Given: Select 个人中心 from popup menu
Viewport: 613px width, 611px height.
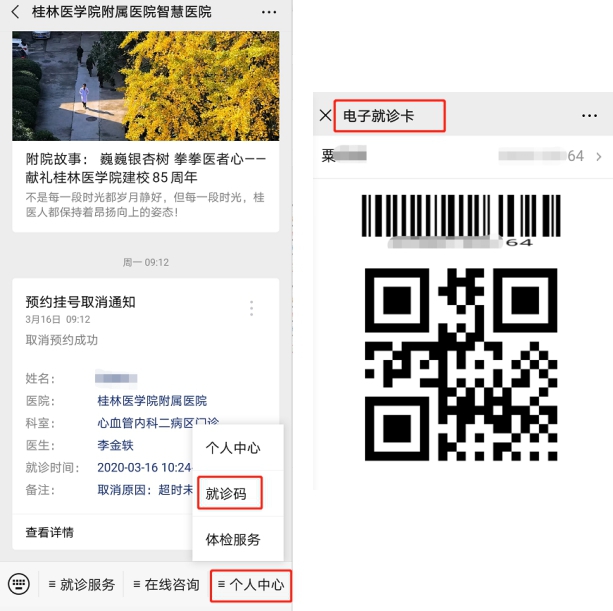Looking at the screenshot, I should (x=233, y=447).
